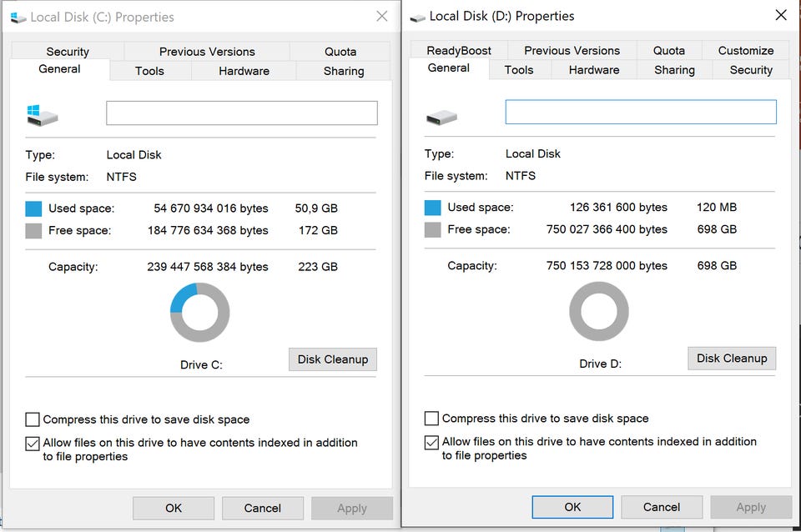Open the ReadyBoost tab in D: Properties
The image size is (801, 532).
coord(459,50)
